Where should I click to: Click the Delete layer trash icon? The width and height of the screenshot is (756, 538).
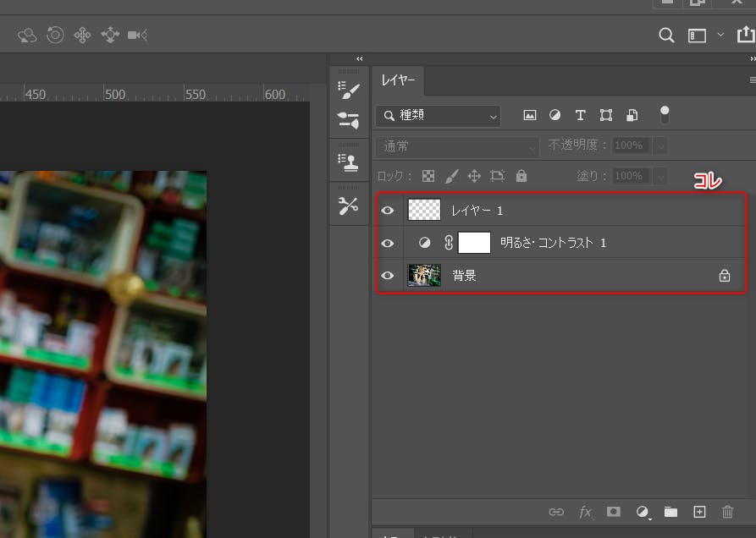pos(727,512)
